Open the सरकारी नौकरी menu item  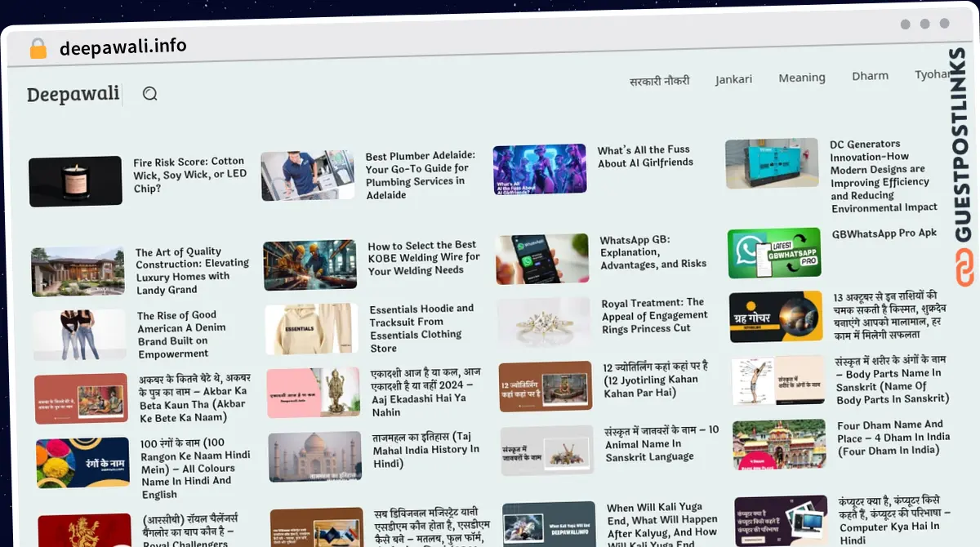(x=660, y=81)
